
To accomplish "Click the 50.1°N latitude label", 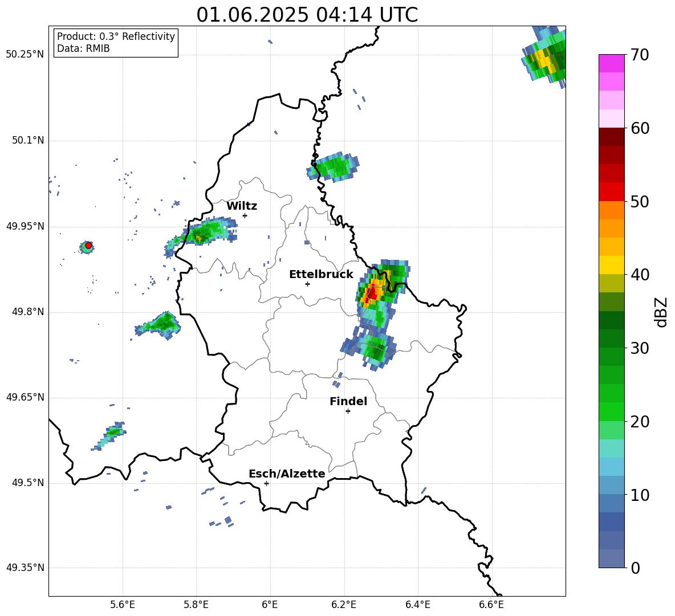I will tap(29, 140).
